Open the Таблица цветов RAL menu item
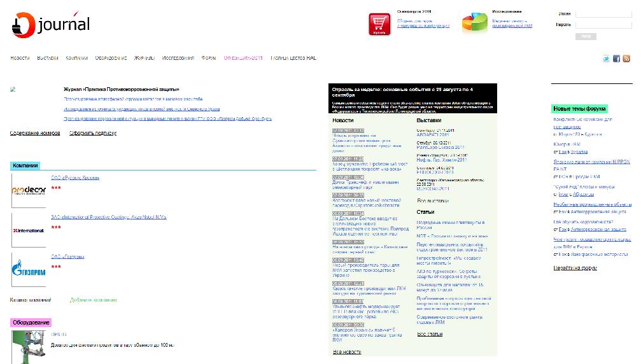The height and width of the screenshot is (364, 641). pyautogui.click(x=293, y=58)
